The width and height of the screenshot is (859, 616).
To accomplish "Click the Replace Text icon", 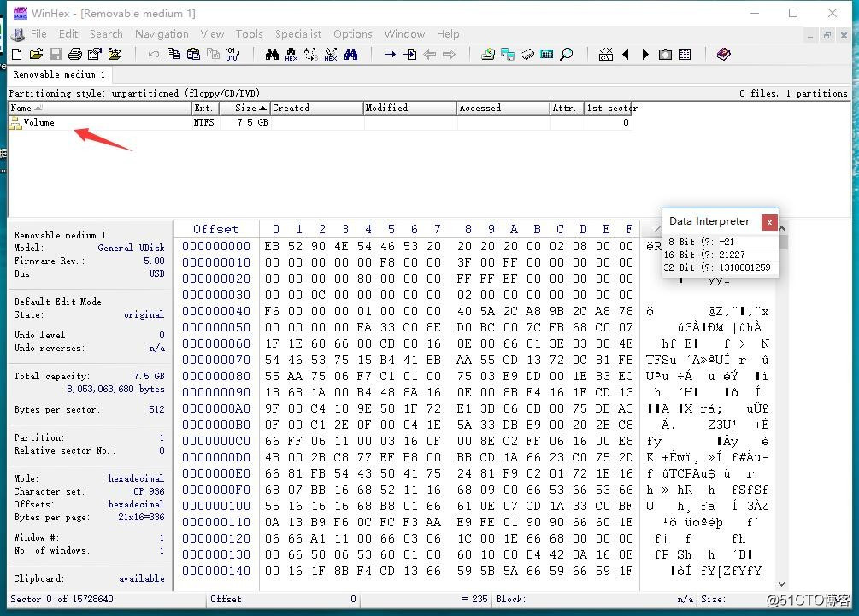I will [x=310, y=54].
